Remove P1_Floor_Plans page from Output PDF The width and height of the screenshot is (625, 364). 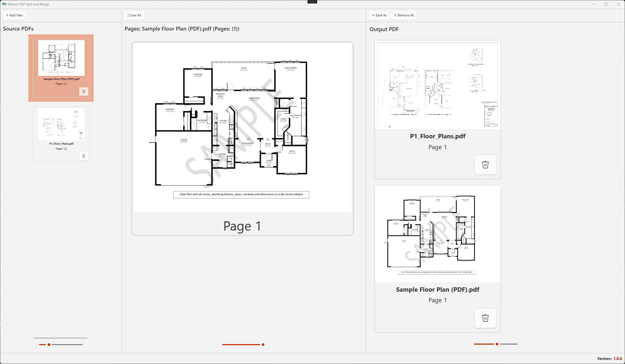(485, 165)
